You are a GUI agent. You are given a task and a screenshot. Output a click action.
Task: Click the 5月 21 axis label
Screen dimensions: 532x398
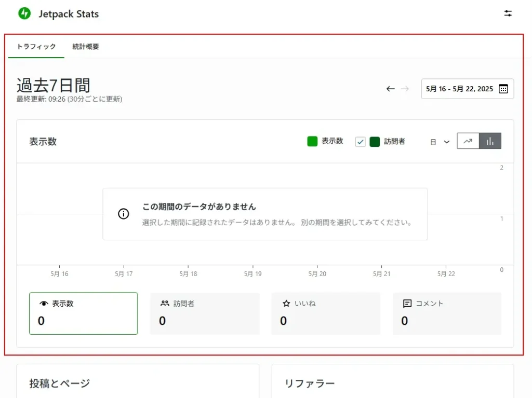pyautogui.click(x=382, y=274)
